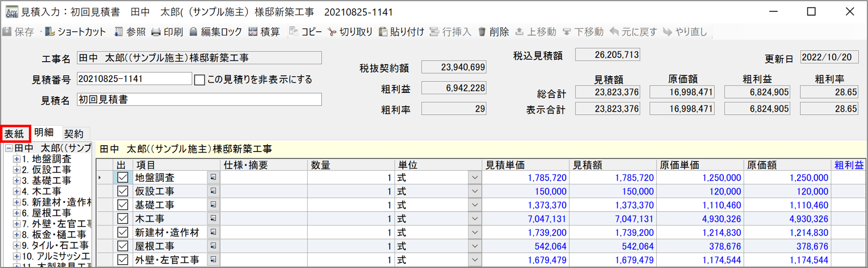The height and width of the screenshot is (268, 868).
Task: Open the ショートカット shortcut tool
Action: [x=50, y=32]
